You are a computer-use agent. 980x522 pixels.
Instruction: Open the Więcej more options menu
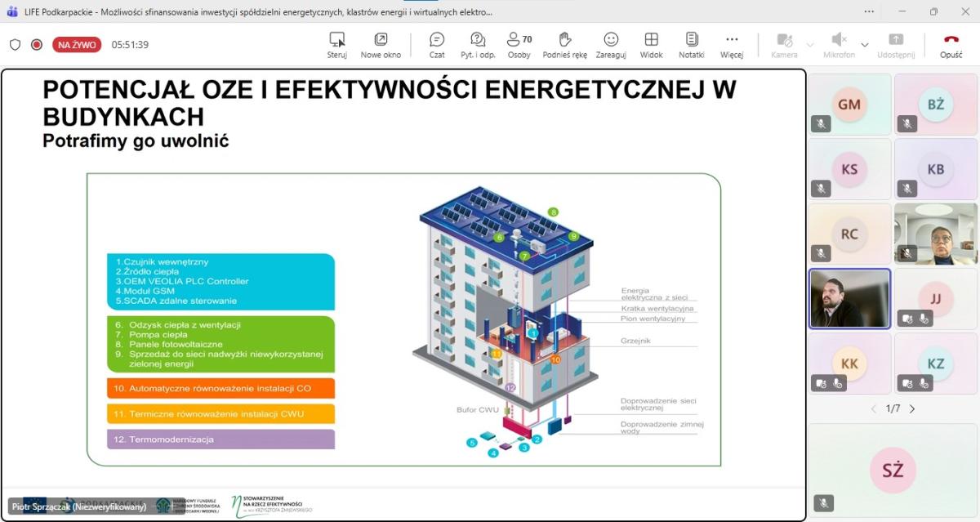pyautogui.click(x=732, y=44)
